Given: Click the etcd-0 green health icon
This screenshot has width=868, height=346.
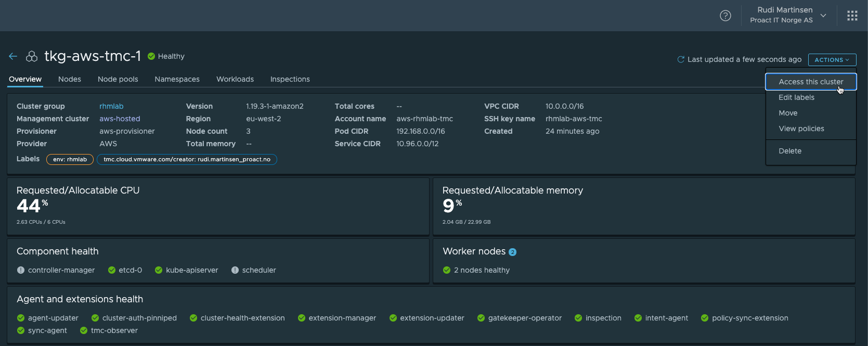Looking at the screenshot, I should point(112,270).
